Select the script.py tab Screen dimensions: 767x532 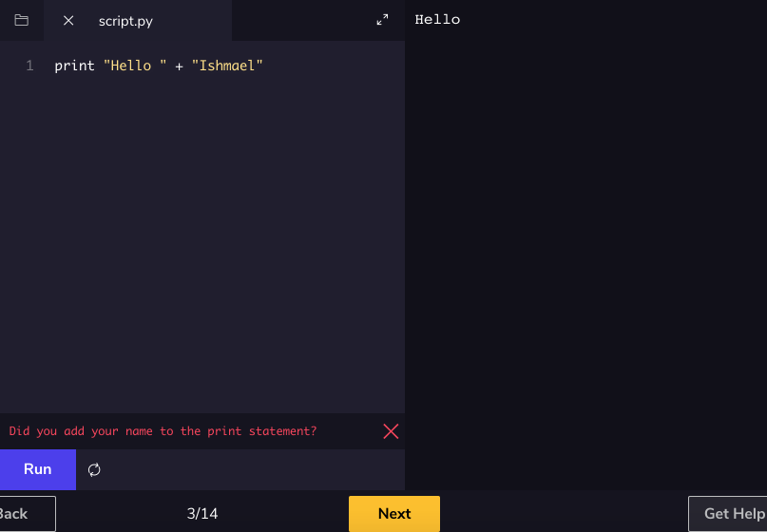[x=125, y=21]
